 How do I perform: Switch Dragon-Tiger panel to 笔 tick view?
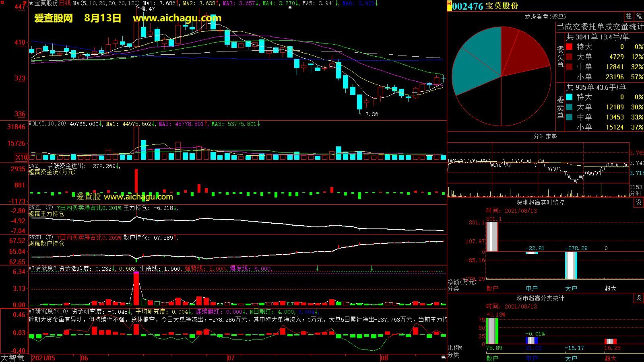pos(639,16)
